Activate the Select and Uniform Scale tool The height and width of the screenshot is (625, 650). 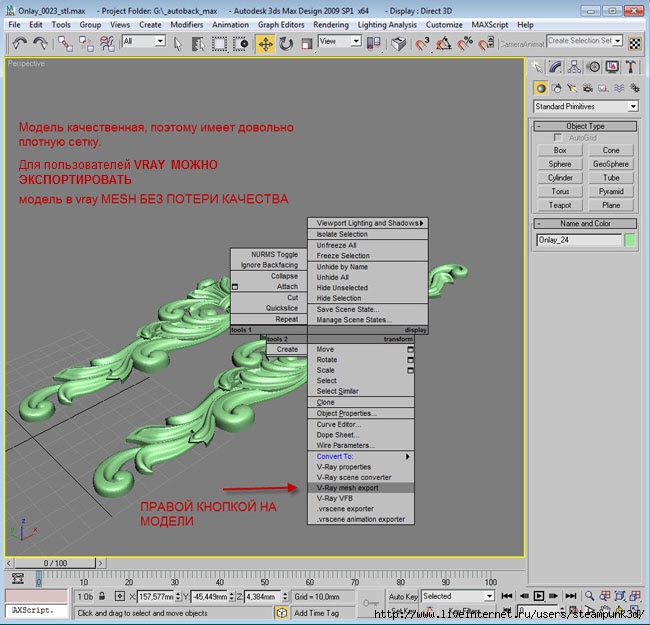click(306, 43)
